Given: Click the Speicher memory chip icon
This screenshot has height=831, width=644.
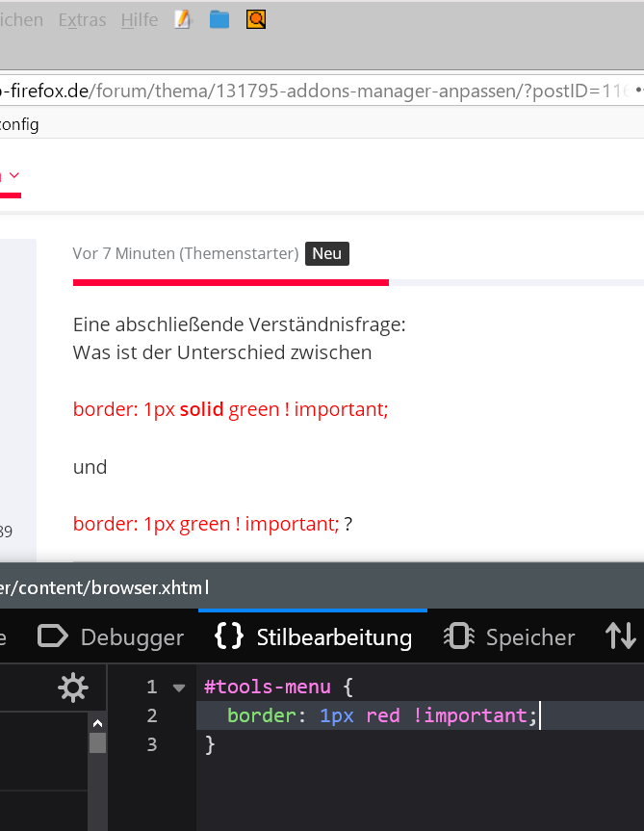Looking at the screenshot, I should pyautogui.click(x=458, y=636).
